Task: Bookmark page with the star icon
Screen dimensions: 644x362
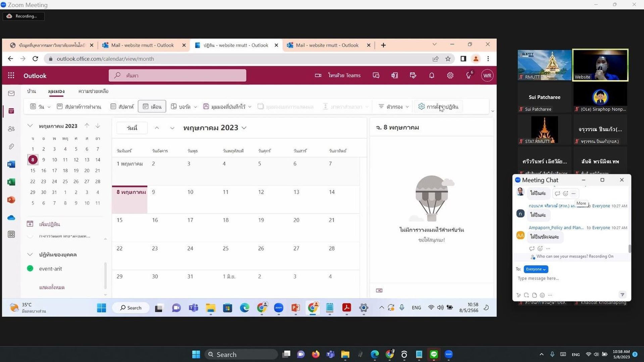Action: pos(448,59)
